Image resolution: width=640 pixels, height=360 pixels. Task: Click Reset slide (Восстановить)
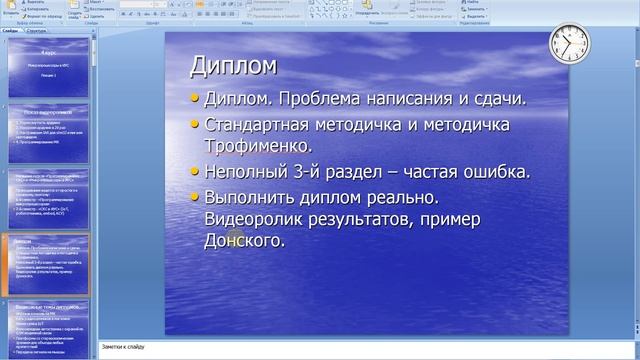[99, 9]
